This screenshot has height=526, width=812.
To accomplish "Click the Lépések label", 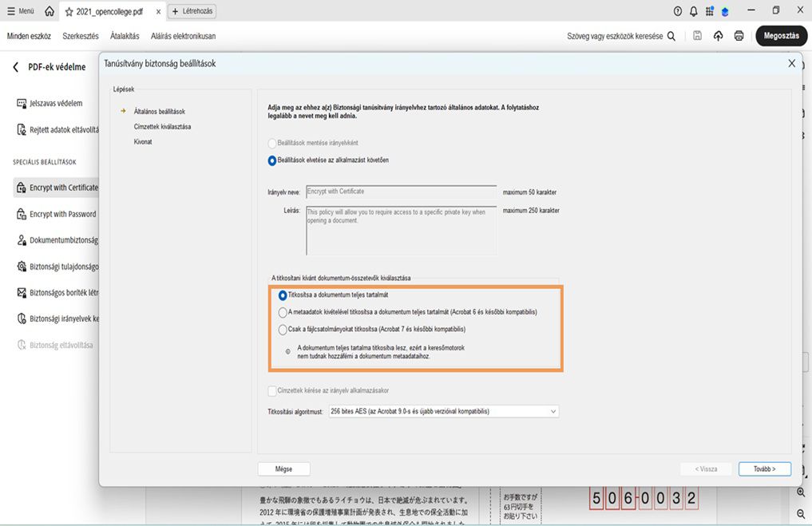I will (124, 89).
